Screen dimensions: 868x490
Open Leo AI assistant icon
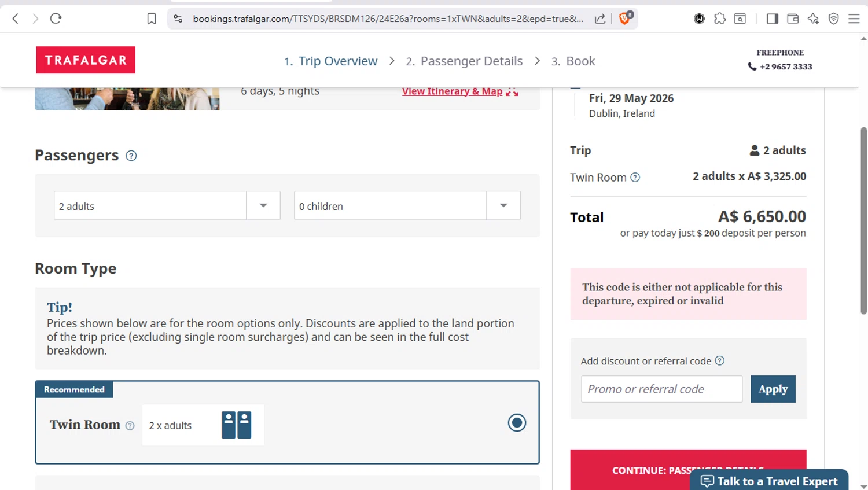[813, 19]
